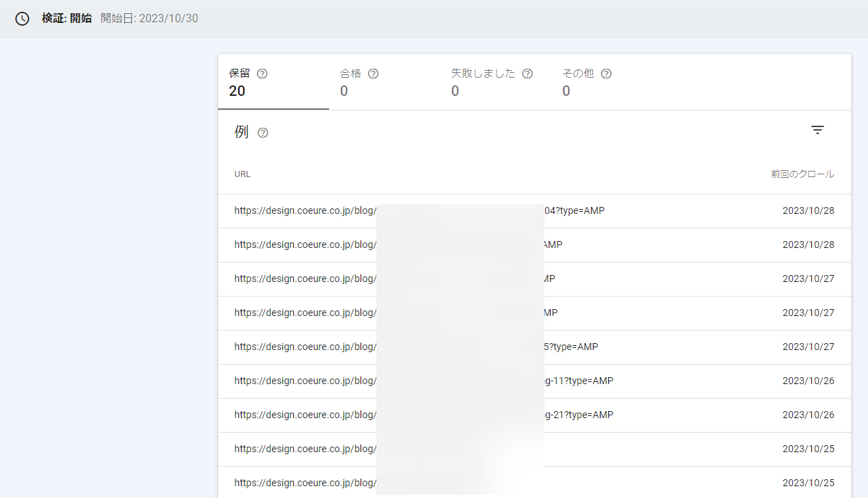Click the help icon next to 保留
This screenshot has height=498, width=868.
262,74
